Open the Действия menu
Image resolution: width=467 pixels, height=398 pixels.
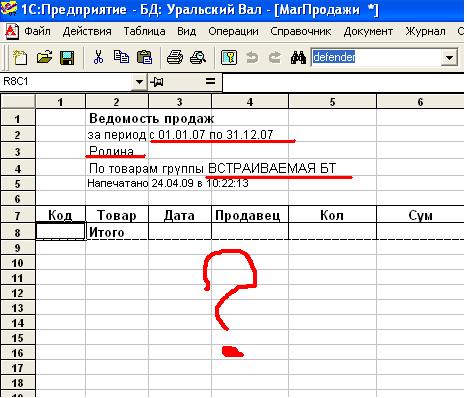(x=87, y=31)
